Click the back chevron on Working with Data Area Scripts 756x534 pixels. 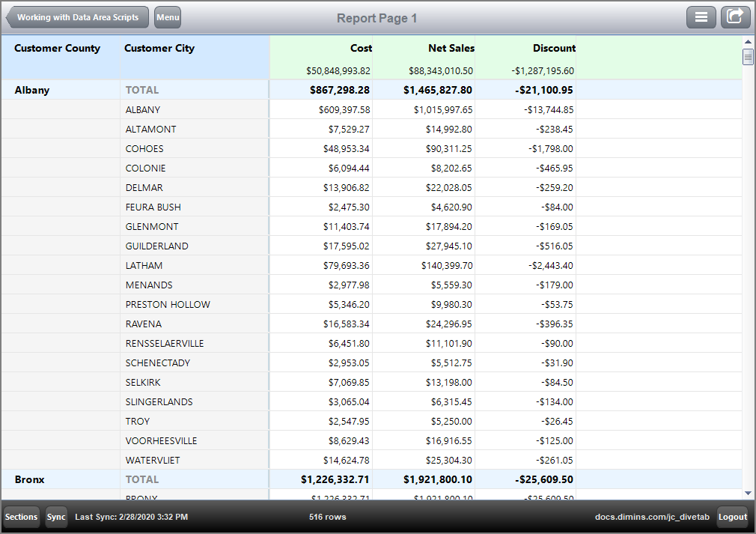[10, 16]
